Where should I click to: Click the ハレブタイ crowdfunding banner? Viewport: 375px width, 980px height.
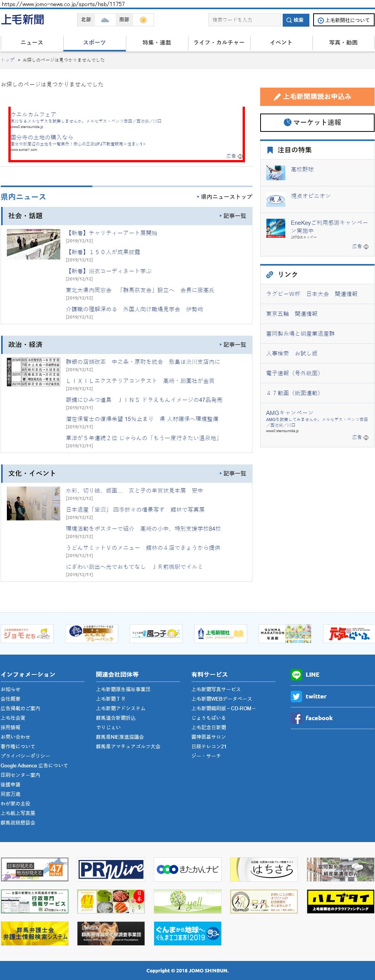coord(340,902)
